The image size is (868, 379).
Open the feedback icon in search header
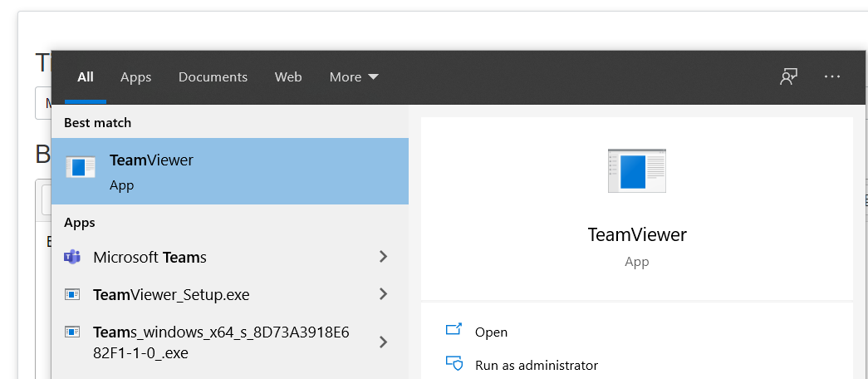[788, 76]
